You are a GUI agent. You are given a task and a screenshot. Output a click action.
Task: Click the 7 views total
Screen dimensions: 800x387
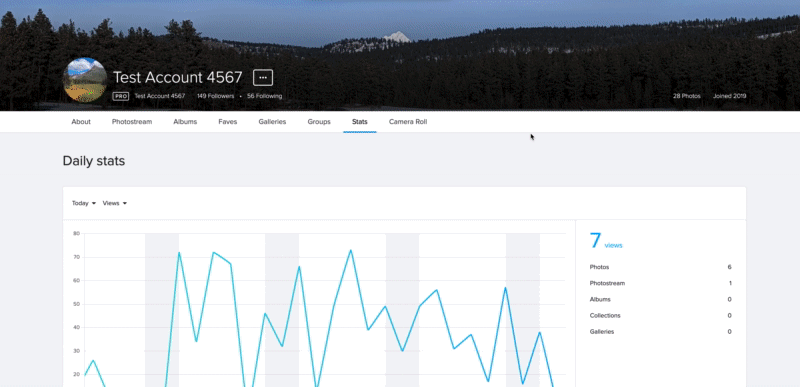point(606,241)
